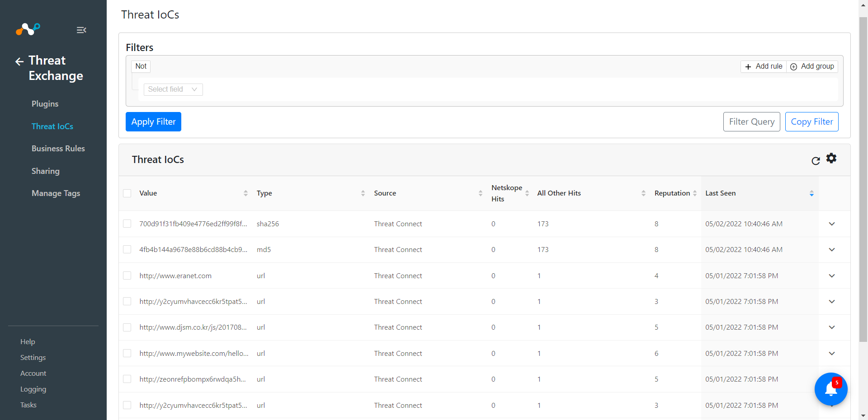Expand the first sha256 IoC row
This screenshot has width=868, height=420.
[832, 224]
